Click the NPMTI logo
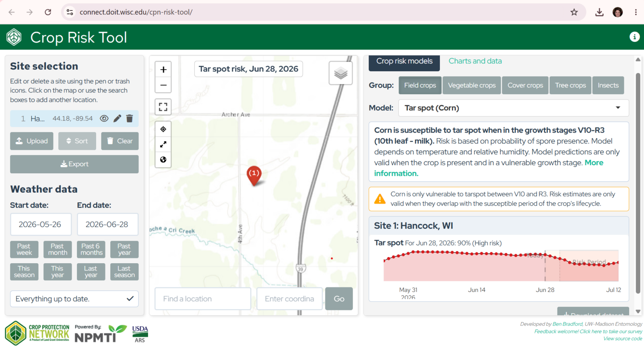The image size is (644, 347). pyautogui.click(x=100, y=333)
